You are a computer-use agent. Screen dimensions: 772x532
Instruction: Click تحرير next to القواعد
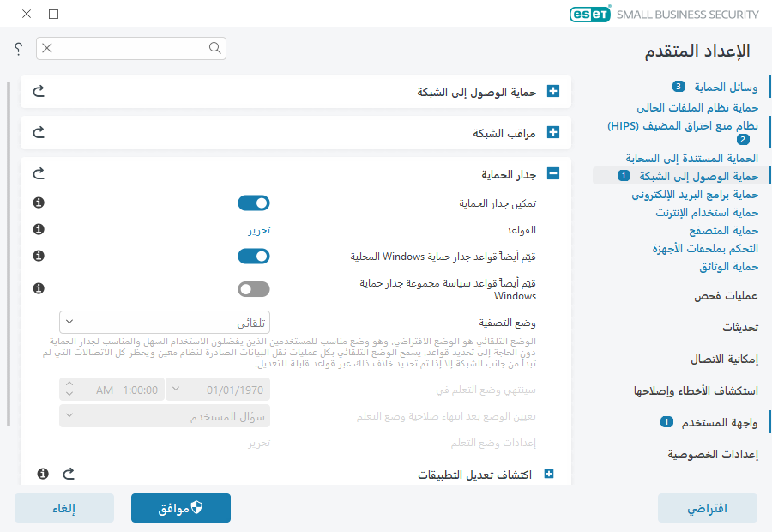coord(260,229)
